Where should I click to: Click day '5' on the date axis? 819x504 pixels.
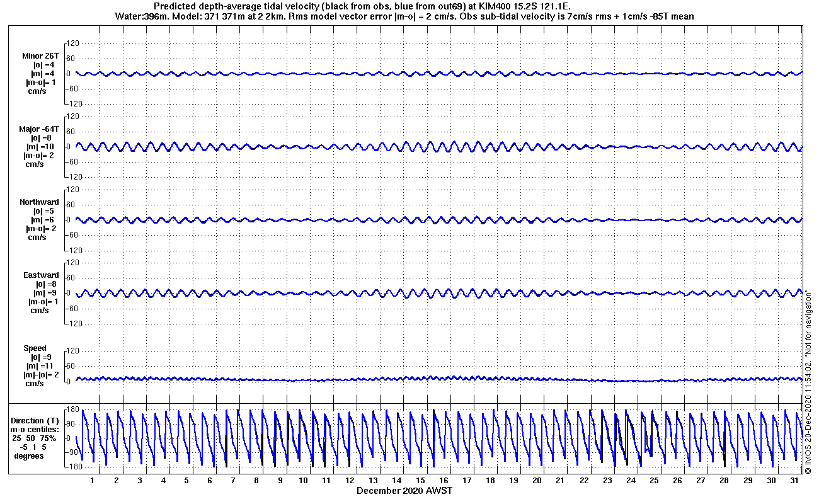pyautogui.click(x=186, y=481)
